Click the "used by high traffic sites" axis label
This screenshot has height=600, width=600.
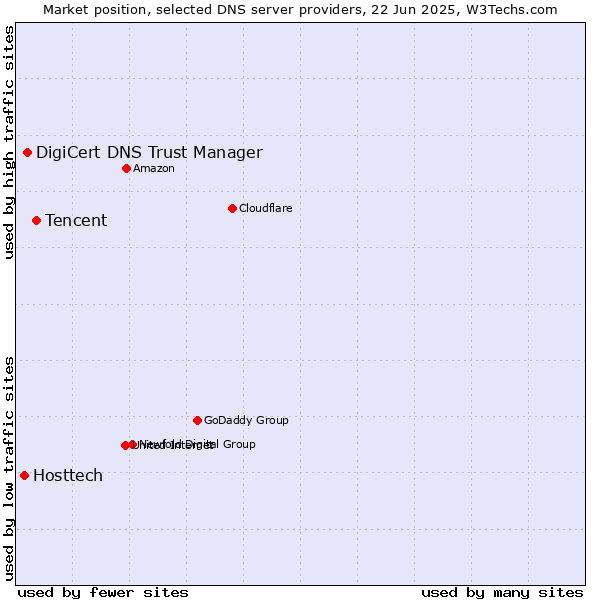click(x=8, y=142)
